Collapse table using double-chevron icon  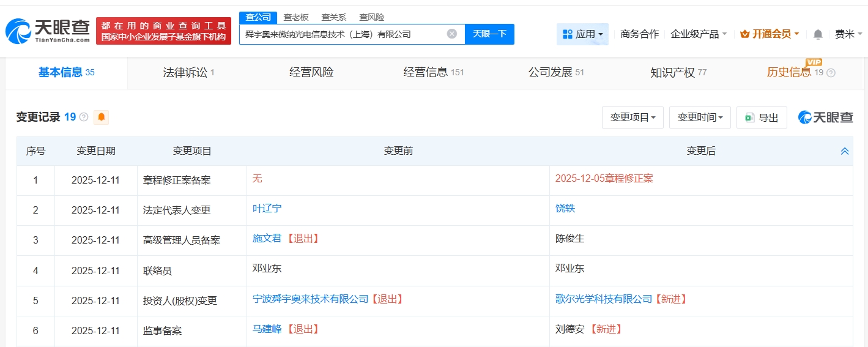click(845, 151)
